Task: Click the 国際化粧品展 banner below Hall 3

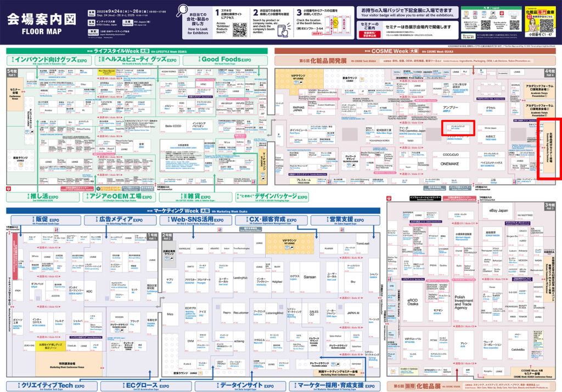Action: (x=471, y=387)
